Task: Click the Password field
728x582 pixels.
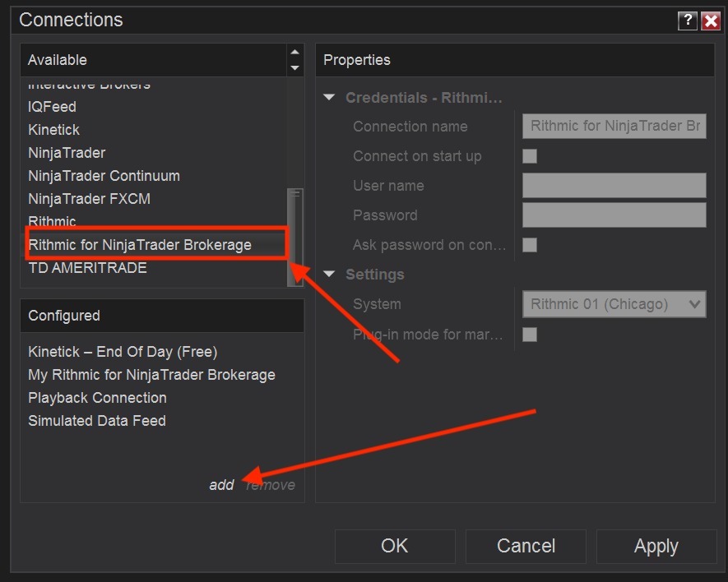Action: (614, 215)
